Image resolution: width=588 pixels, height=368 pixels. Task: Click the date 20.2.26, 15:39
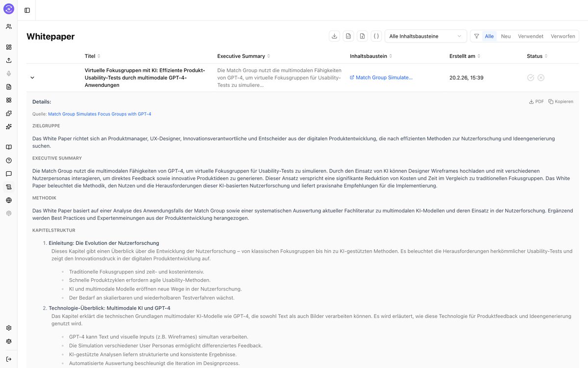click(466, 78)
